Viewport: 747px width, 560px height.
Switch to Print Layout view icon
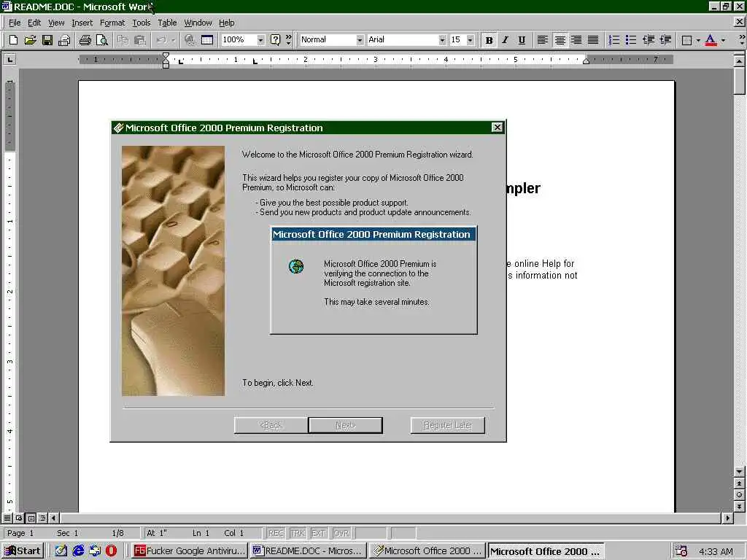coord(31,518)
